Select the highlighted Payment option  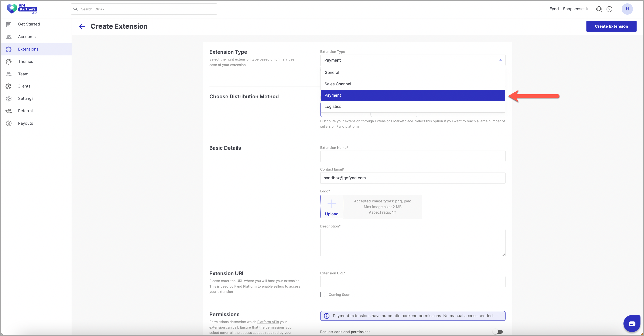coord(412,95)
